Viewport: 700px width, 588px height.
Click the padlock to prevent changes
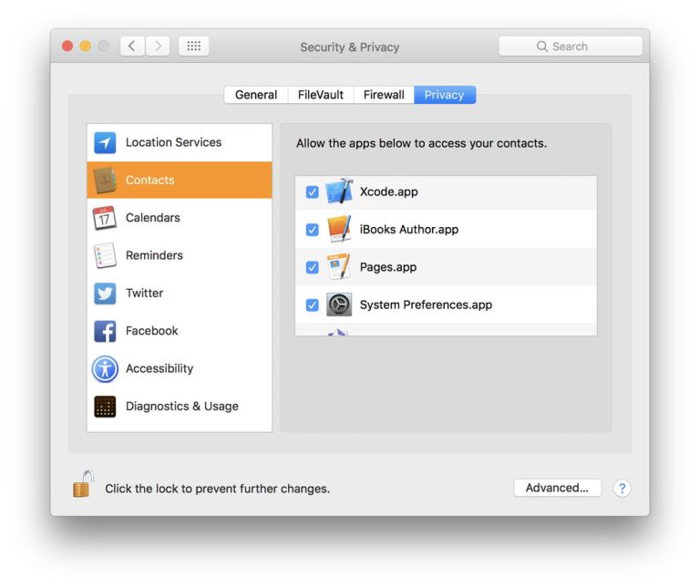(x=83, y=484)
